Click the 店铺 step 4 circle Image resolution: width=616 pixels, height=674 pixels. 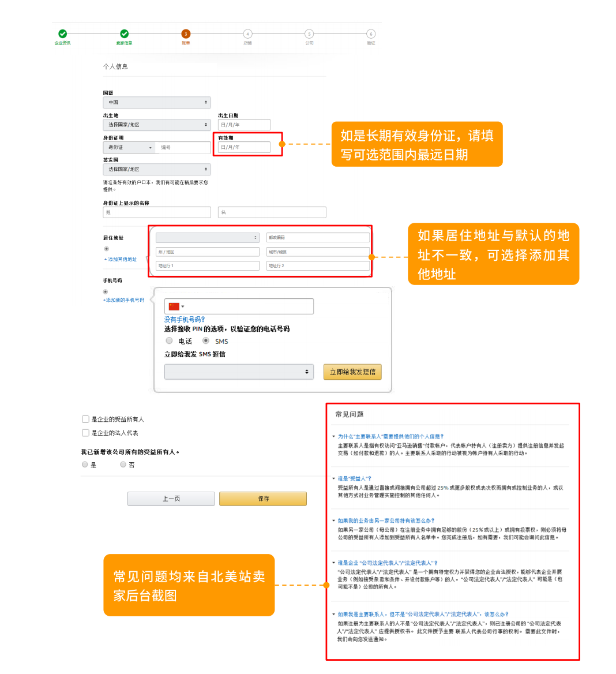point(247,33)
